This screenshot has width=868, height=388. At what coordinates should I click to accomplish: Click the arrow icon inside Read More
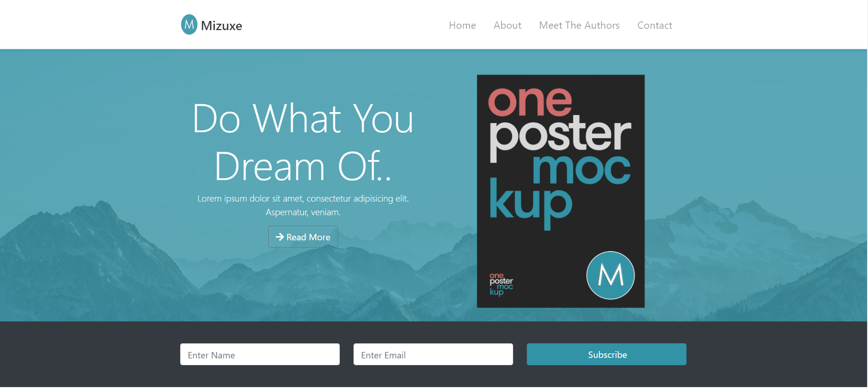pyautogui.click(x=280, y=237)
